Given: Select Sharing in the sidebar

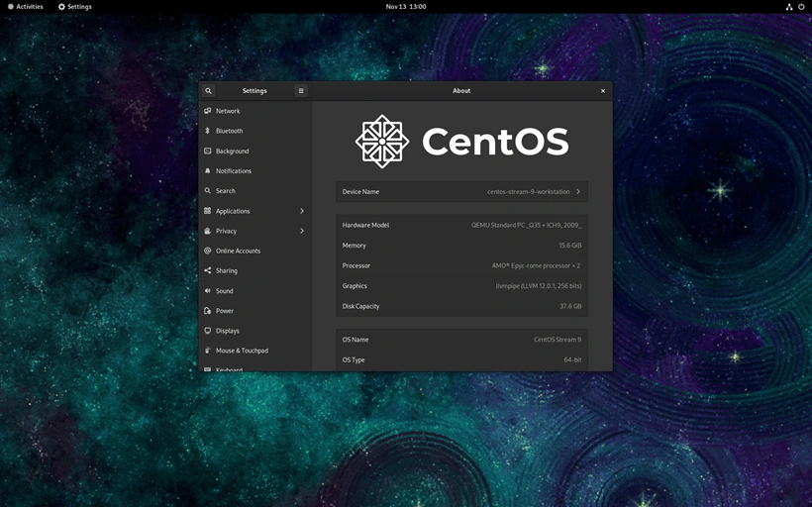Looking at the screenshot, I should click(254, 270).
